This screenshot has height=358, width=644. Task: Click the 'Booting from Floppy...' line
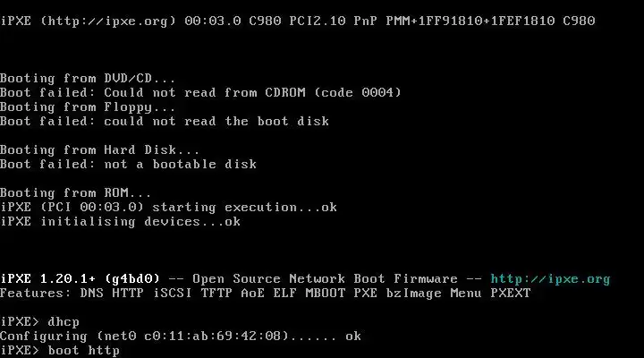tap(88, 107)
